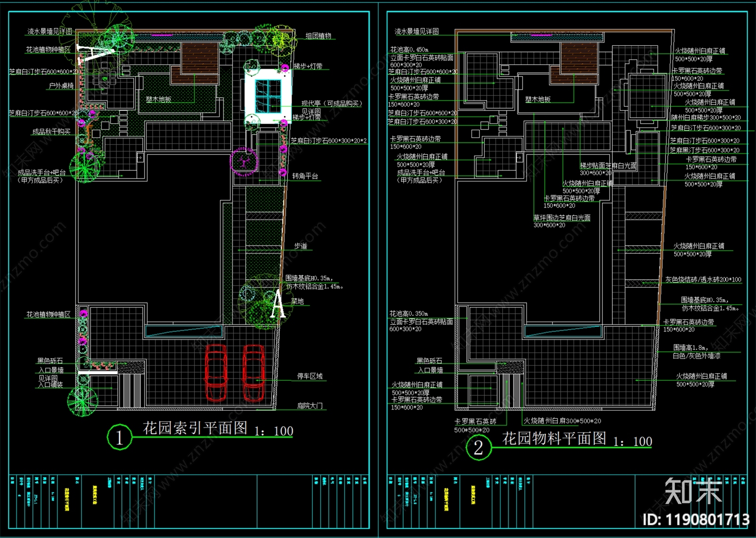Click the 成品秋千购买 annotation
The image size is (756, 538).
51,132
